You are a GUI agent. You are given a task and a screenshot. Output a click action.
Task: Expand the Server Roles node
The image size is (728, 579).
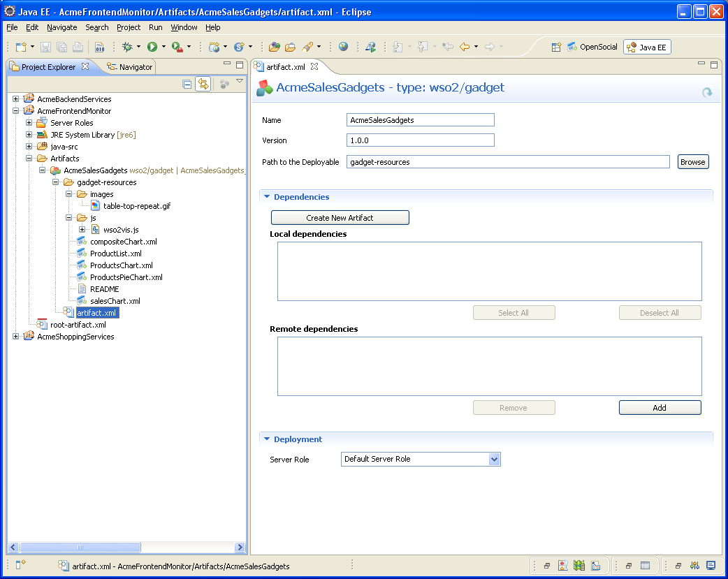[29, 123]
